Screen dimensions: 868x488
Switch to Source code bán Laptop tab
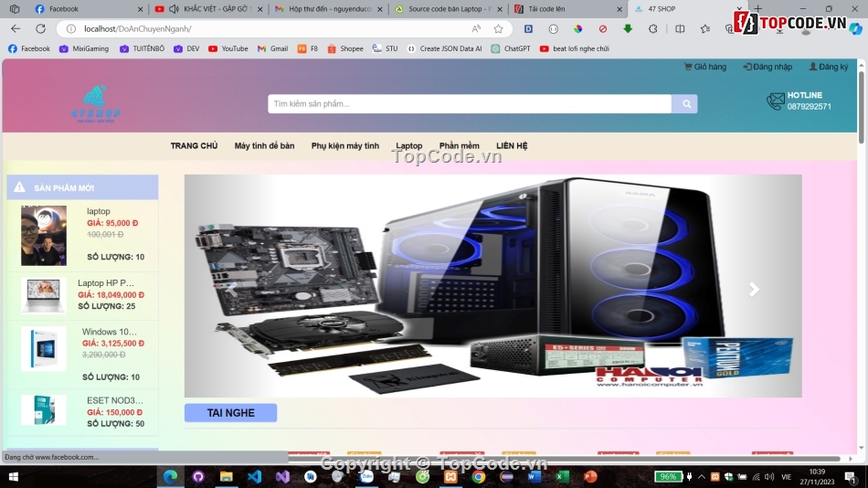coord(449,9)
